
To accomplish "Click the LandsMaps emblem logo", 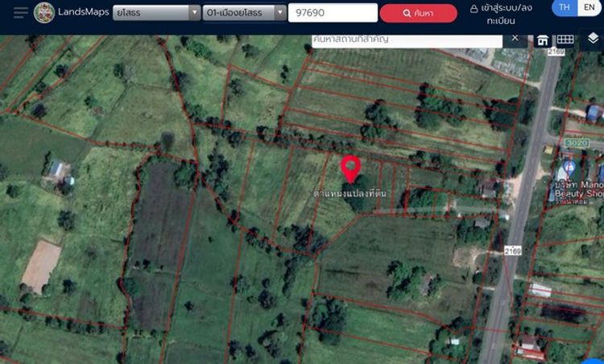I will (x=44, y=13).
